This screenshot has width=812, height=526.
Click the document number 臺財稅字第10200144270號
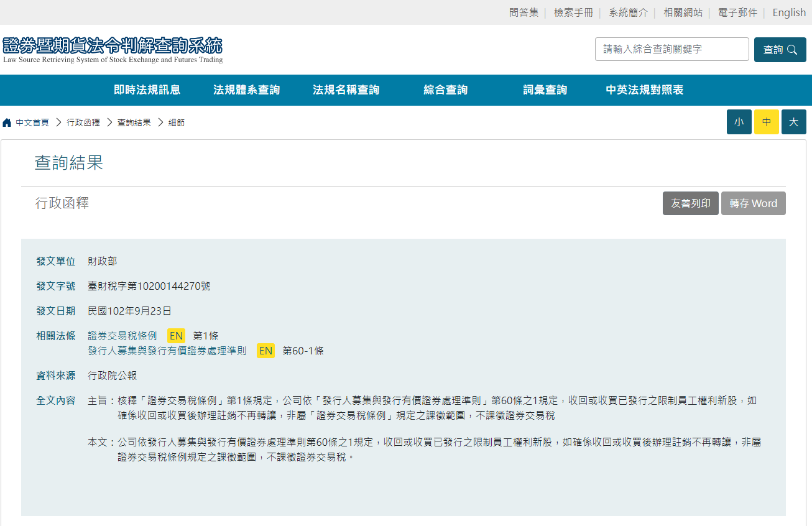pos(149,286)
